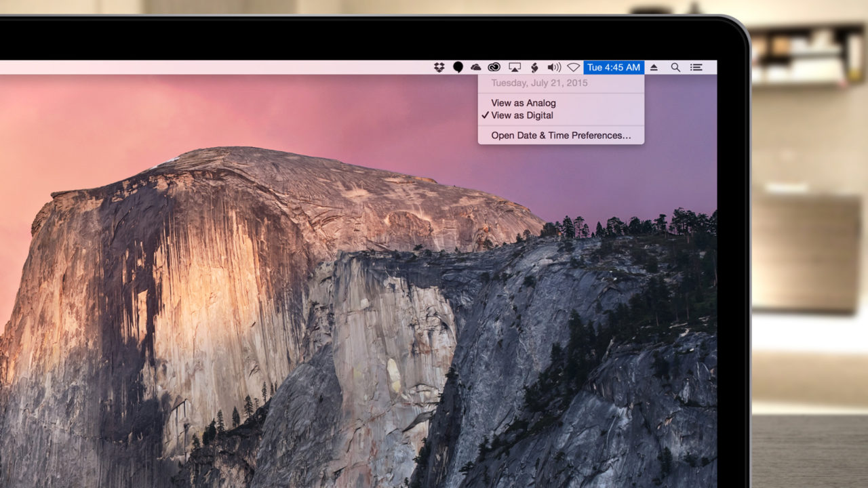This screenshot has height=488, width=868.
Task: Open Date & Time Preferences…
Action: pyautogui.click(x=561, y=136)
